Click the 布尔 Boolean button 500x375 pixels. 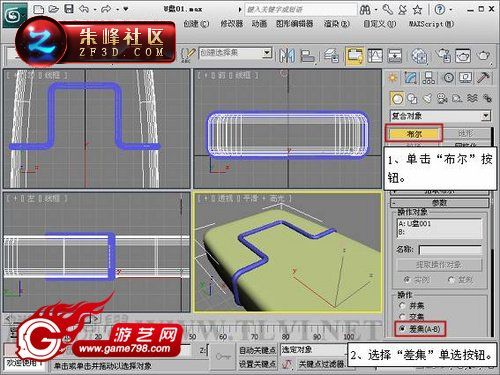point(414,134)
